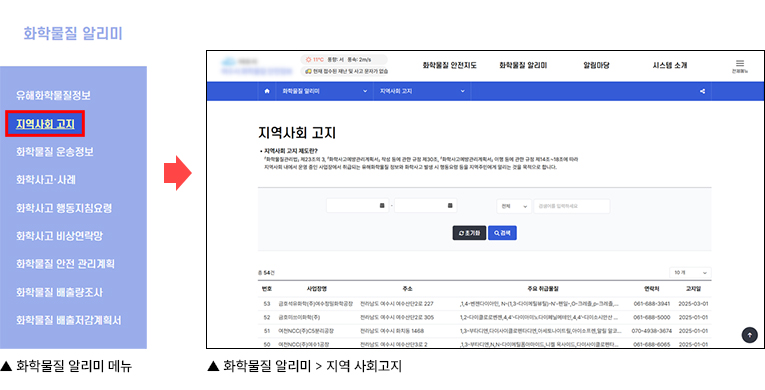Open 화학물질 알리미 top menu

(x=523, y=65)
